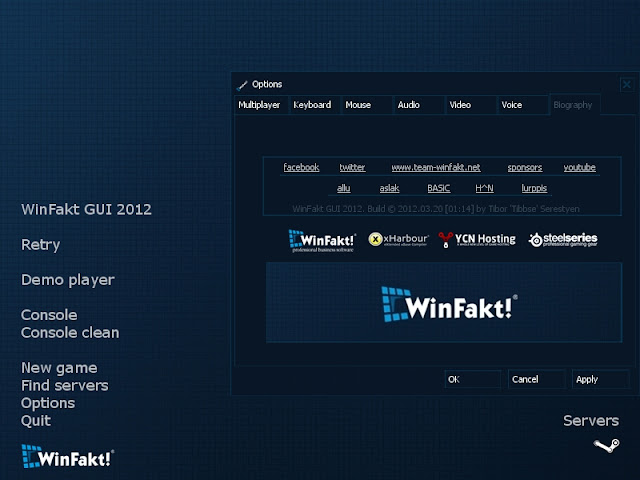Click the allu player link
The height and width of the screenshot is (480, 640).
344,188
